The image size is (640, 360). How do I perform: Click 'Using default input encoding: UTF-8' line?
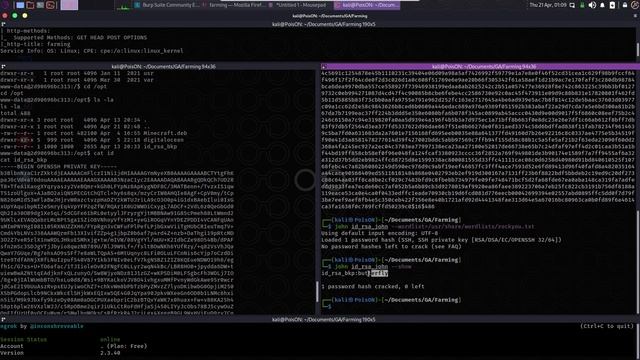click(x=380, y=233)
